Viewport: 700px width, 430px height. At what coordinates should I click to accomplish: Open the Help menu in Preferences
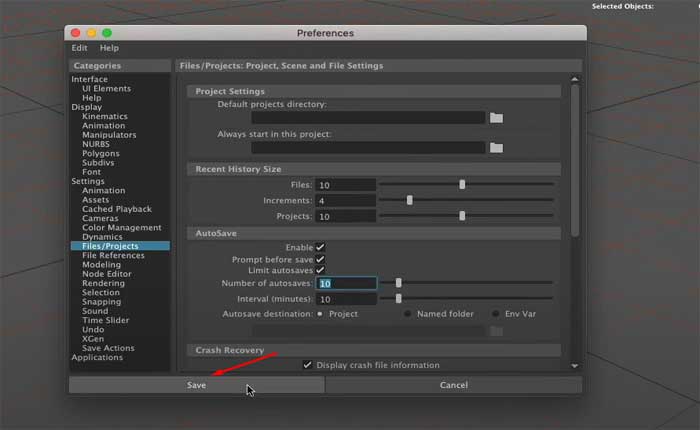coord(109,48)
